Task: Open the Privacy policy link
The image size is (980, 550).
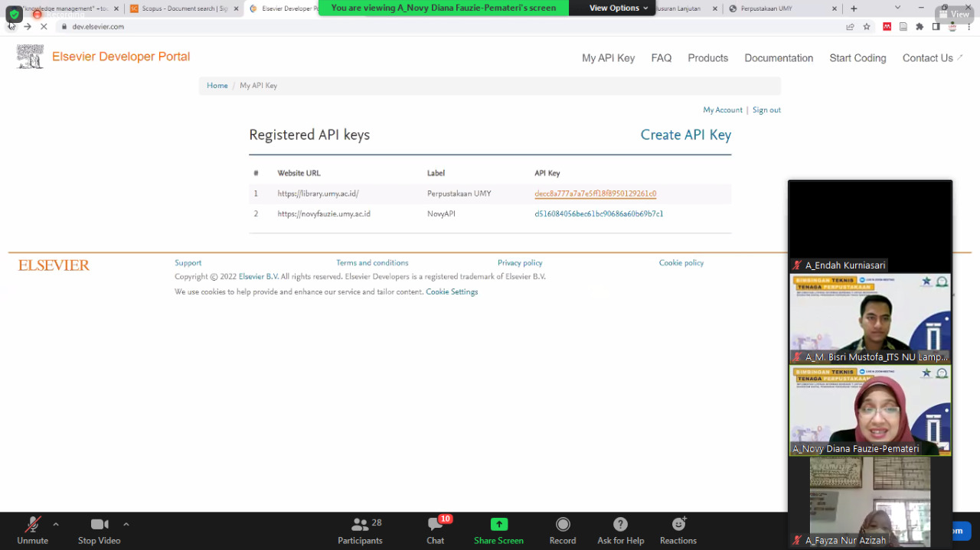Action: [520, 263]
